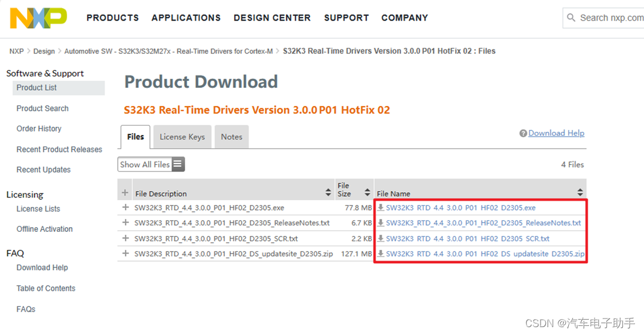Open License Lists in sidebar

click(x=38, y=209)
